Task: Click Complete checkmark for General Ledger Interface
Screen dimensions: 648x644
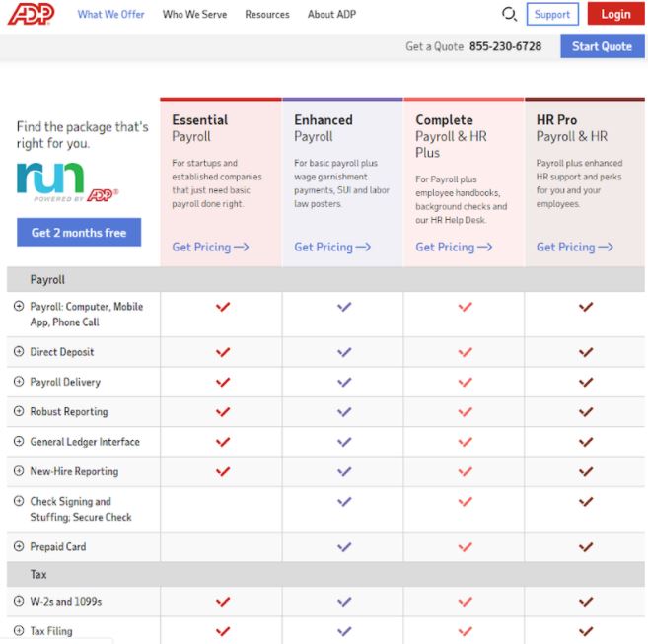Action: [x=465, y=442]
